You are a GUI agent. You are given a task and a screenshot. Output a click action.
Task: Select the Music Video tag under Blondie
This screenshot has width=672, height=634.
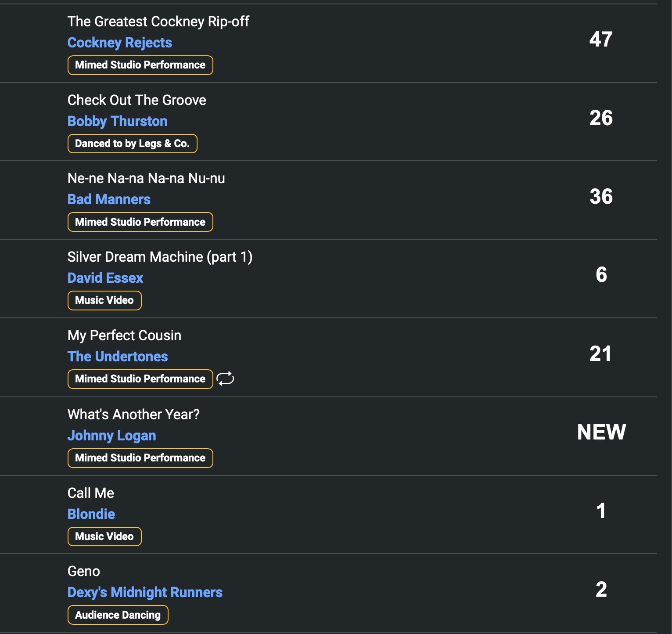(104, 537)
